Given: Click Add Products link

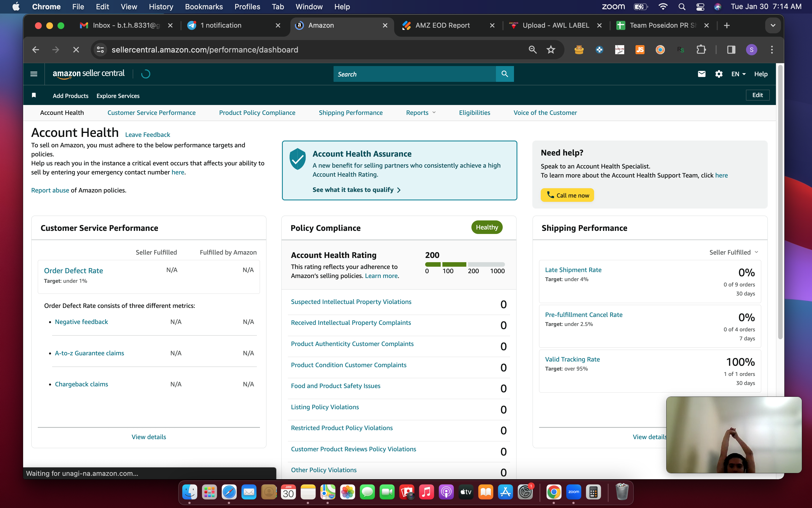Looking at the screenshot, I should pos(70,96).
